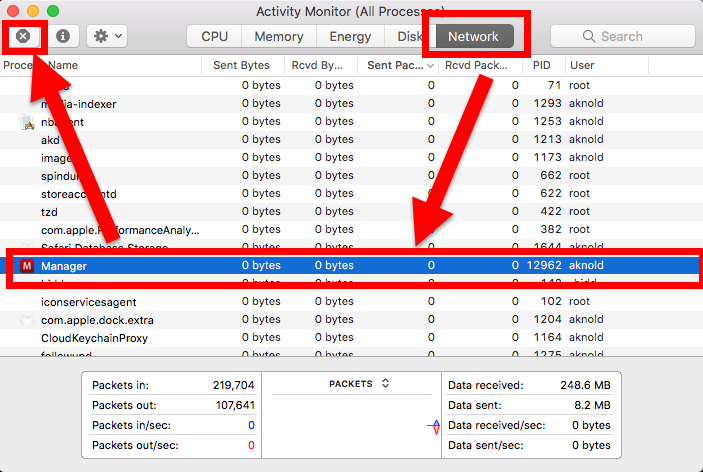The image size is (703, 472).
Task: Click the com.apple.dock.extra process icon
Action: click(27, 320)
